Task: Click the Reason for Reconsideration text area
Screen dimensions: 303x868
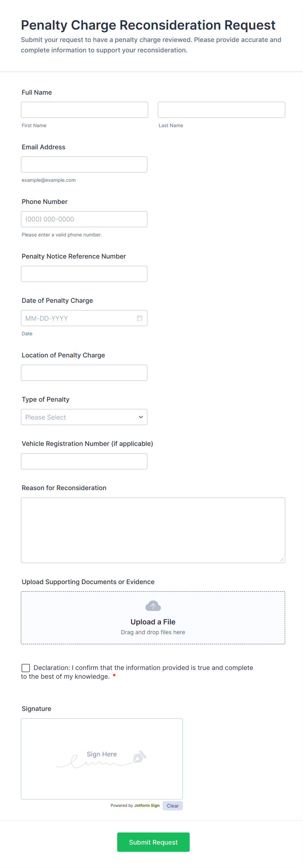Action: (x=153, y=530)
